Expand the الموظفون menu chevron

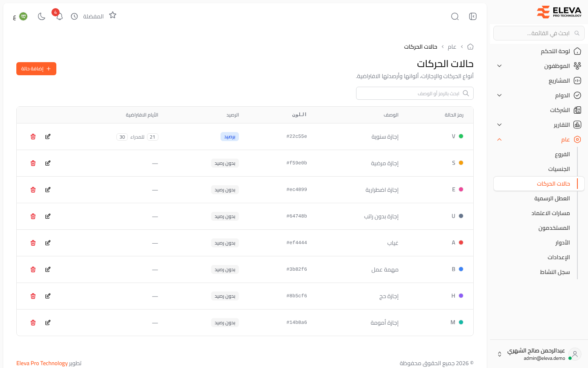point(499,66)
